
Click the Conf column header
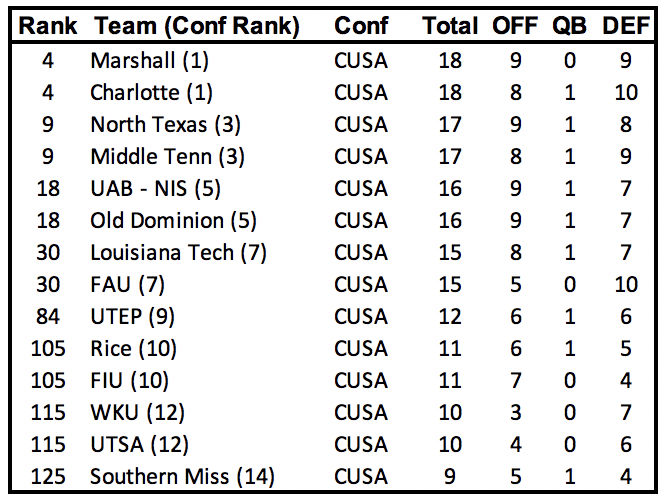pyautogui.click(x=362, y=27)
